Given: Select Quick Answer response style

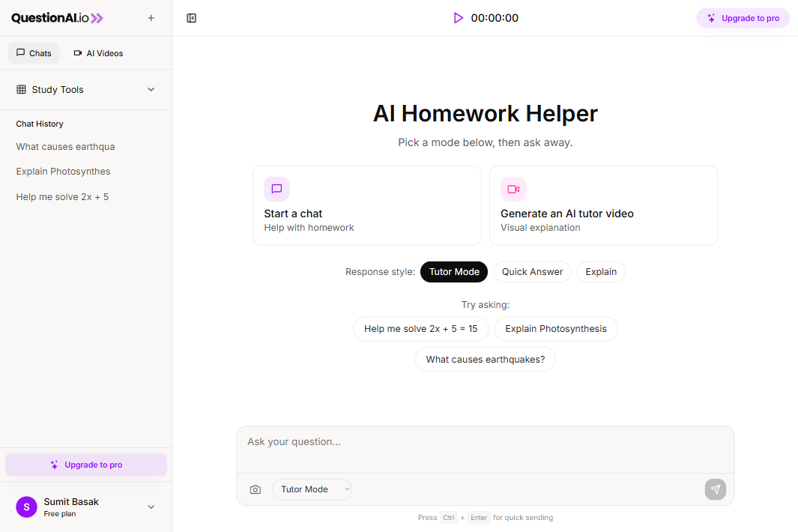Looking at the screenshot, I should (532, 272).
